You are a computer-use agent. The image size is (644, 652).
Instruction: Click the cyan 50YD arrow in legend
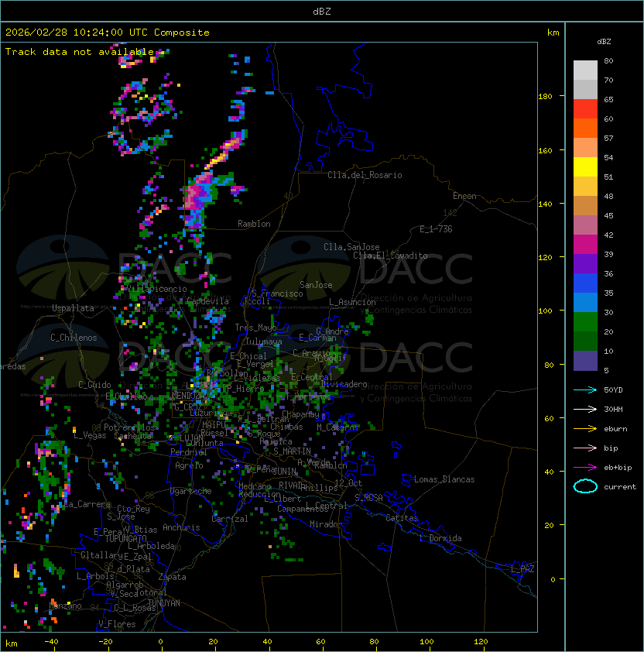coord(585,389)
